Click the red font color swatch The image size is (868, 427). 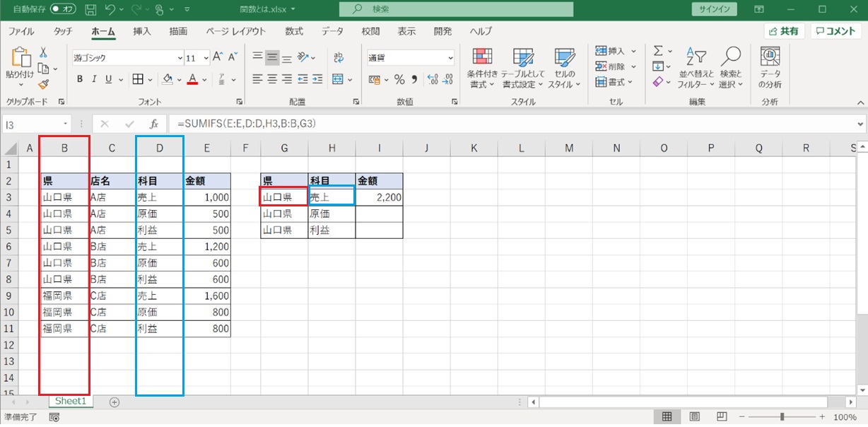(192, 79)
